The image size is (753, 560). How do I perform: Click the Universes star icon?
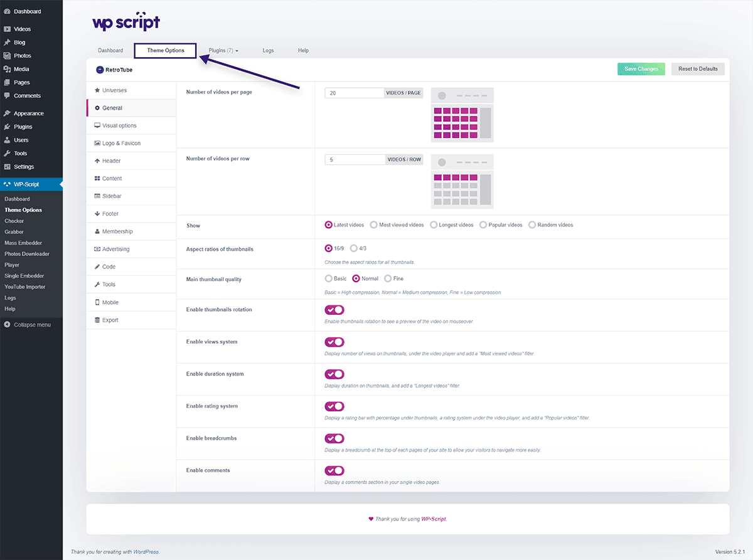click(x=97, y=90)
